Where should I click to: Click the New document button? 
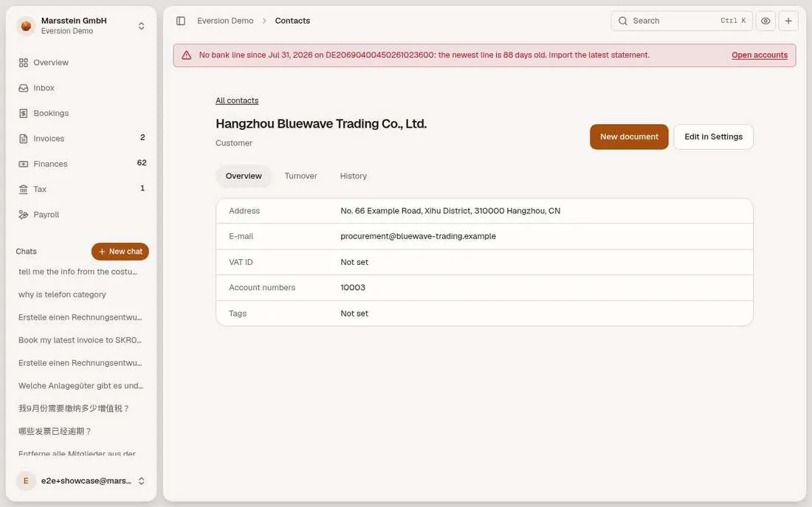coord(629,137)
